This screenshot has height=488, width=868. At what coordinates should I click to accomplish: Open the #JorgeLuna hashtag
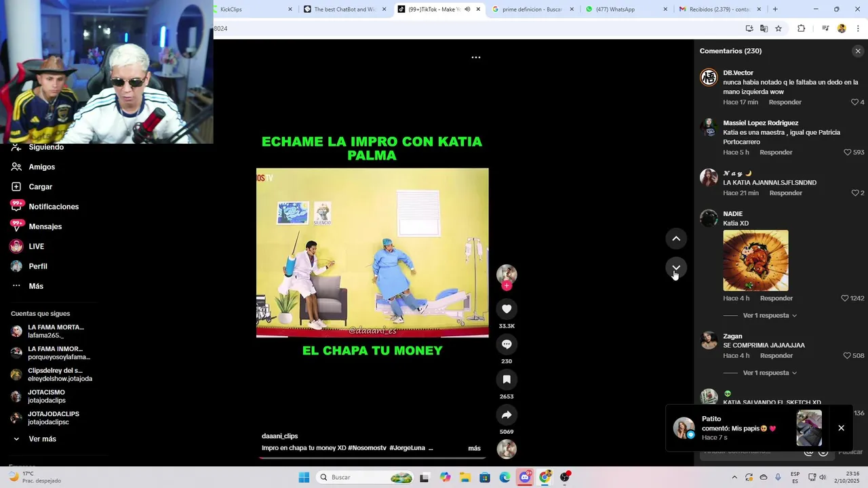[407, 448]
